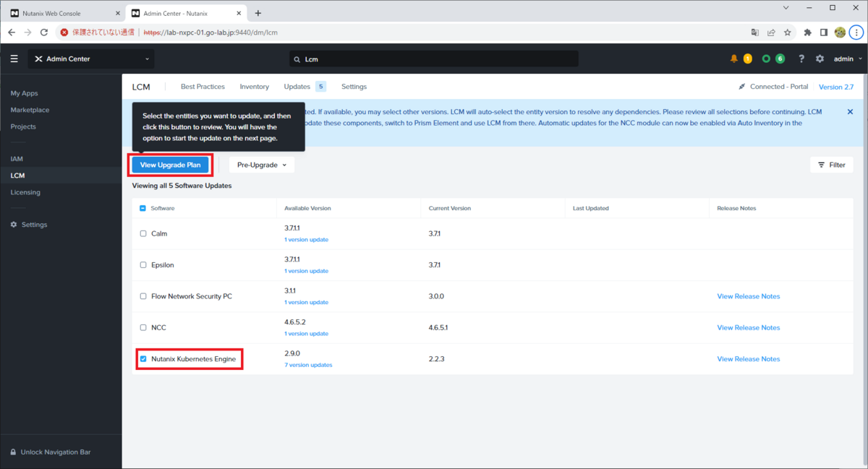Check the Calm software checkbox
The width and height of the screenshot is (868, 469).
point(143,233)
